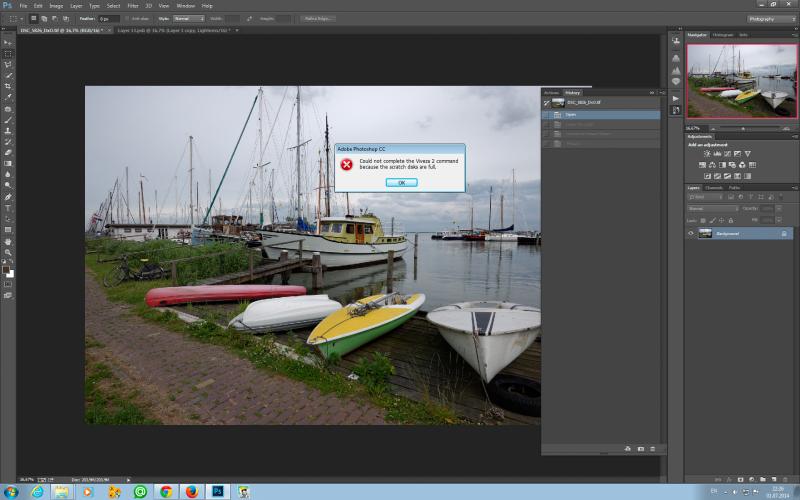Open the Navigator panel flyout menu
The height and width of the screenshot is (500, 800).
794,35
